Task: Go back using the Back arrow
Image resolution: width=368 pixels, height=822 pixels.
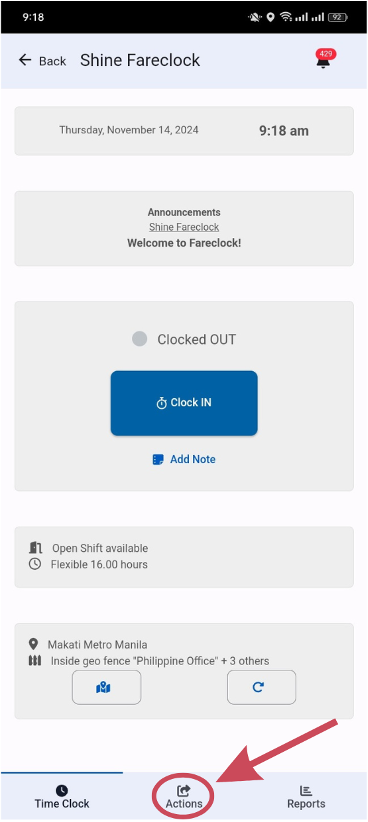Action: point(42,61)
